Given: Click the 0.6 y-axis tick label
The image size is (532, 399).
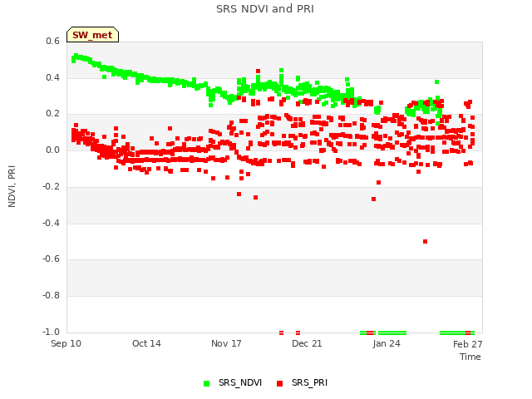Looking at the screenshot, I should tap(53, 41).
